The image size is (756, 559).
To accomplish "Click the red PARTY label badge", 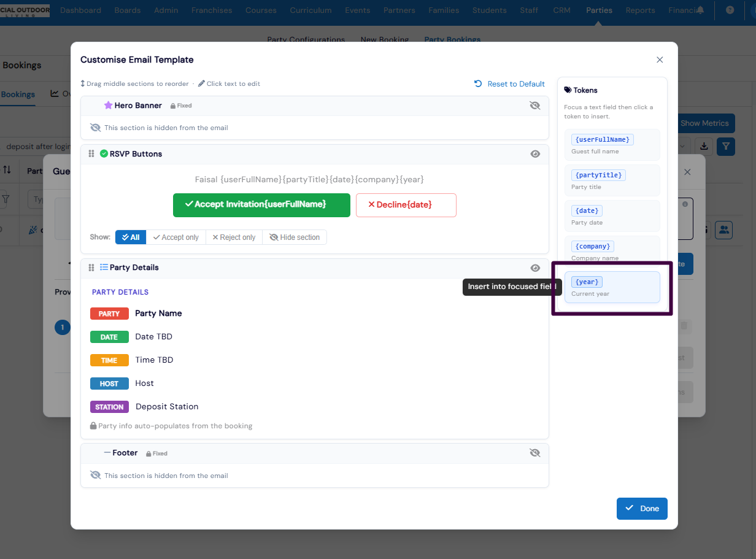I will point(109,314).
